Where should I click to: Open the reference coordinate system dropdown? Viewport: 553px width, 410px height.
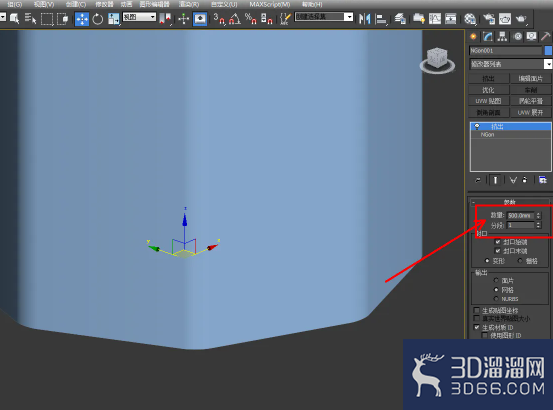click(139, 17)
